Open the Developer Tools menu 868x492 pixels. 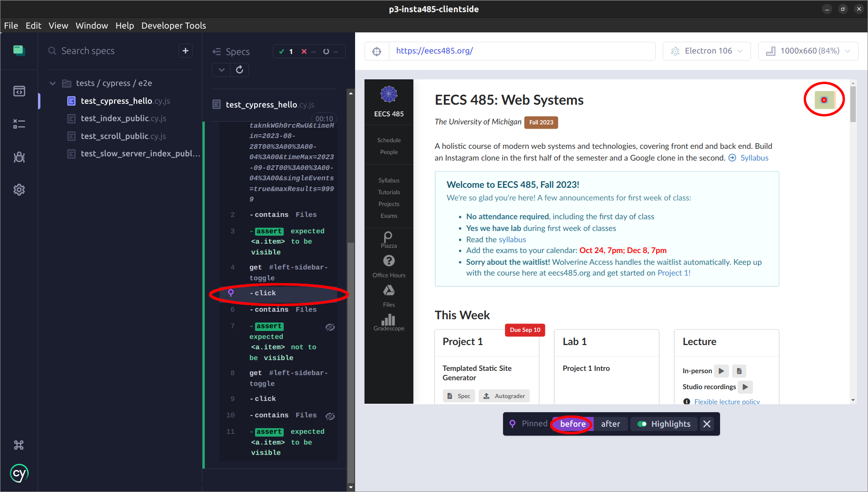(x=174, y=25)
